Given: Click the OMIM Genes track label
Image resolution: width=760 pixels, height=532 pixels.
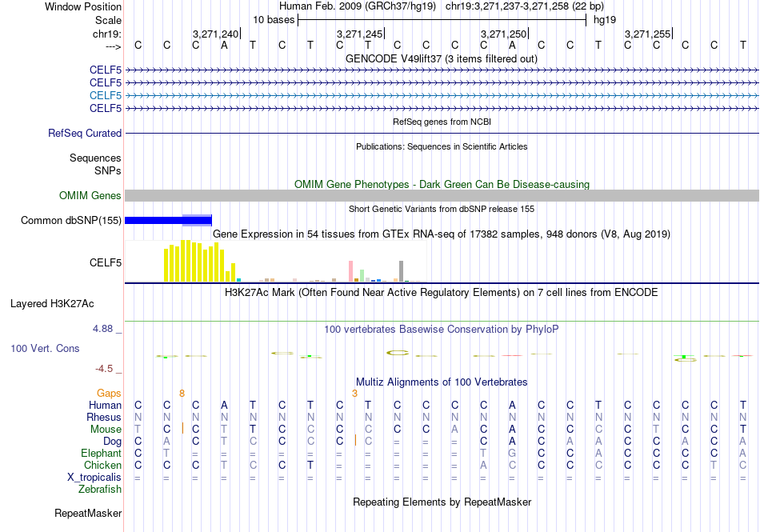Looking at the screenshot, I should [90, 195].
